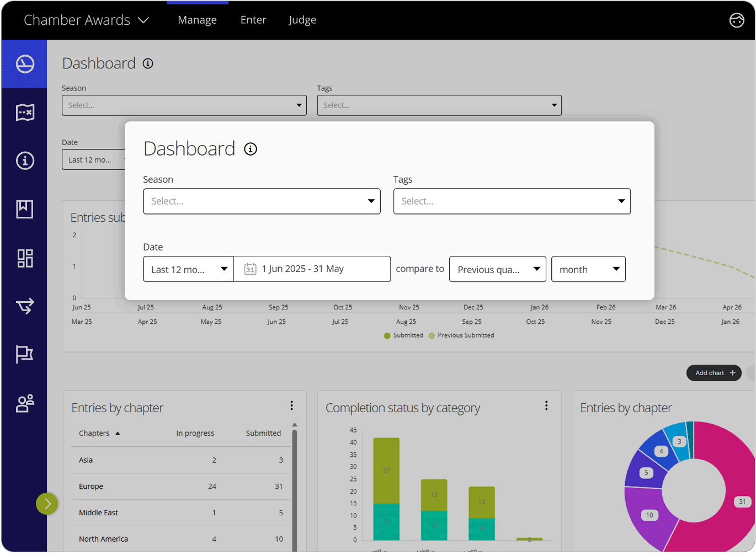Click the Add chart button
756x555 pixels.
(714, 373)
